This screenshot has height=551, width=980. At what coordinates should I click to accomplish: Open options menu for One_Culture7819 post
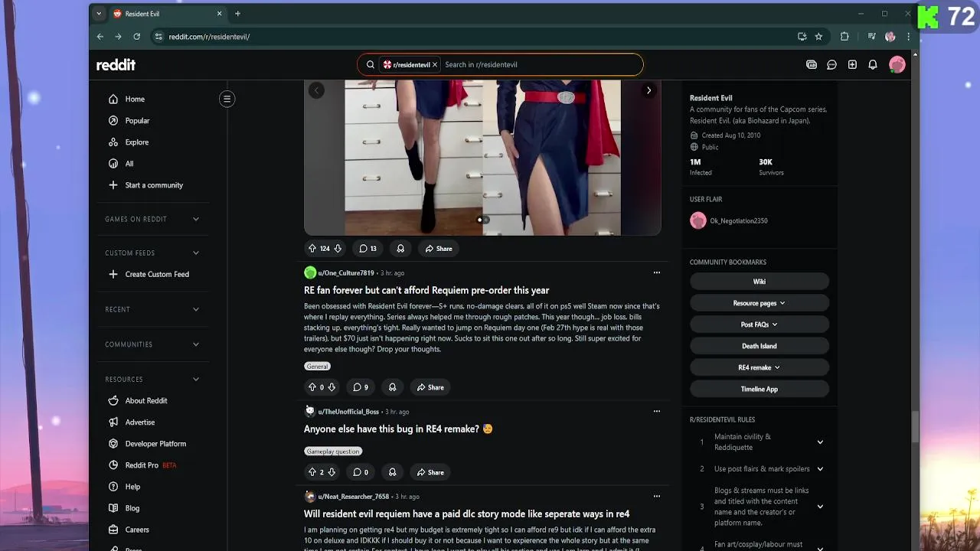point(656,272)
